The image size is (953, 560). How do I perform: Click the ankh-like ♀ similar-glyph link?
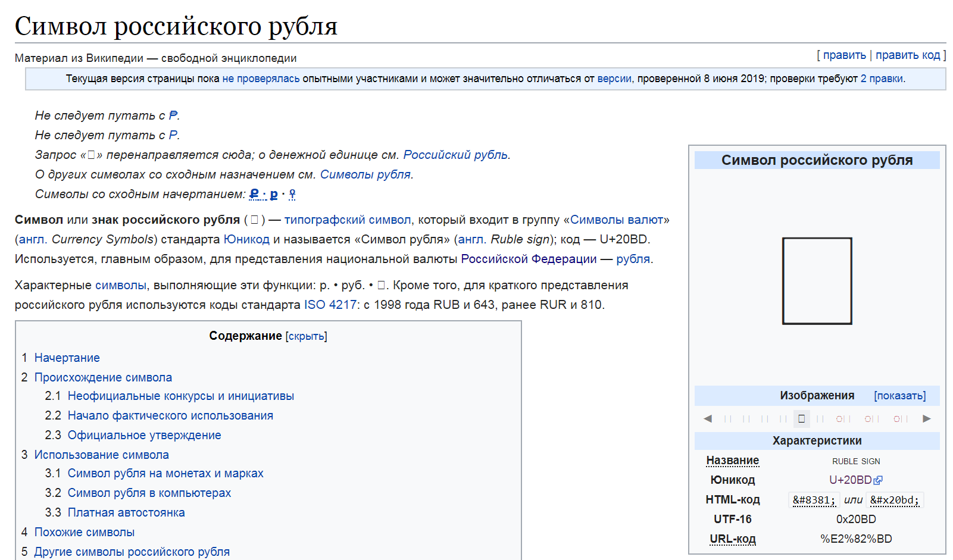(x=292, y=194)
